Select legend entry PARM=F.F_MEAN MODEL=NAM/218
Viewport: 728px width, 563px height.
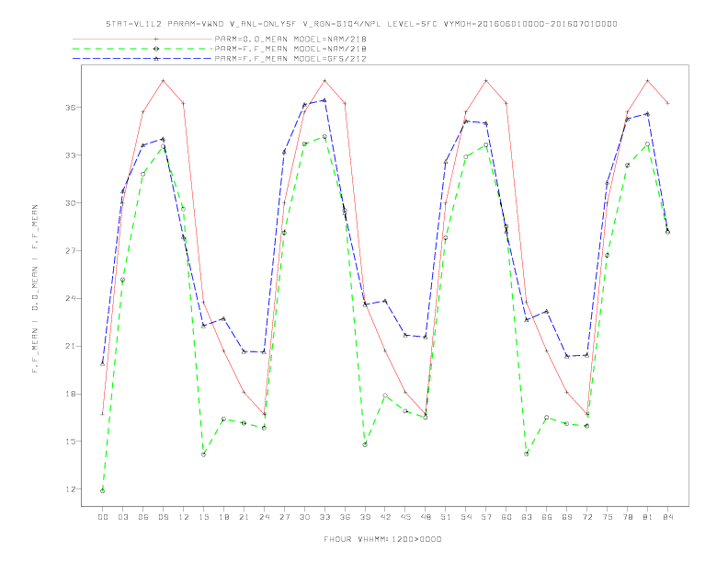(290, 49)
